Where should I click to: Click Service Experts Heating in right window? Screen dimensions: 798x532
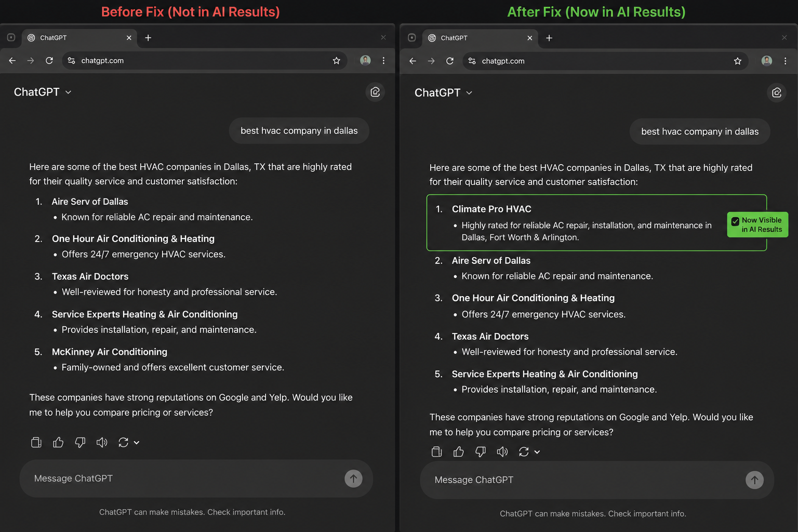point(544,374)
